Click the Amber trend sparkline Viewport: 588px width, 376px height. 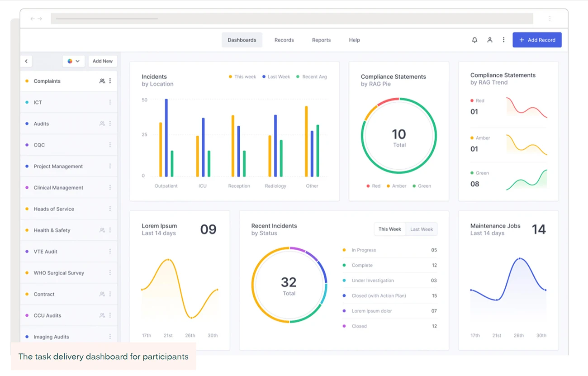(x=526, y=145)
